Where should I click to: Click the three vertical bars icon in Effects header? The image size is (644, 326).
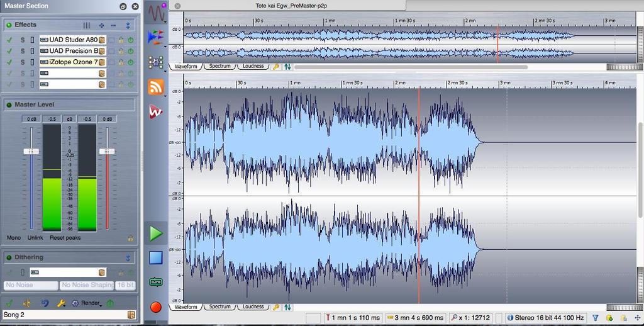coord(87,25)
